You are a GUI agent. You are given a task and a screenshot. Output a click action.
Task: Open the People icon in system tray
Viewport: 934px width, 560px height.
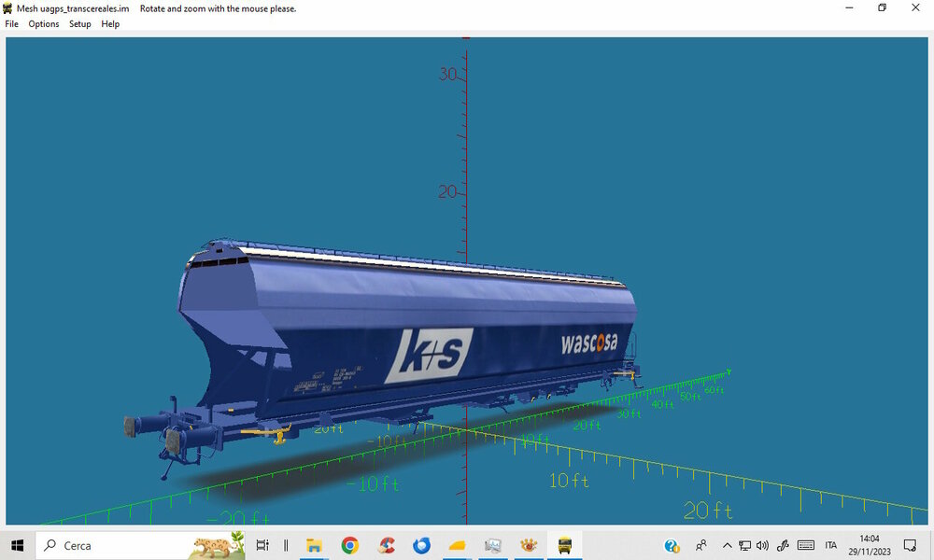click(701, 545)
